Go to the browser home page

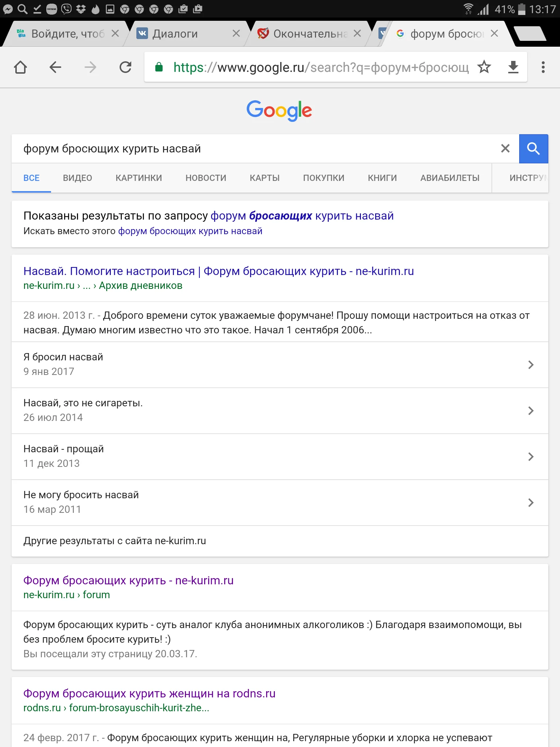[x=21, y=67]
